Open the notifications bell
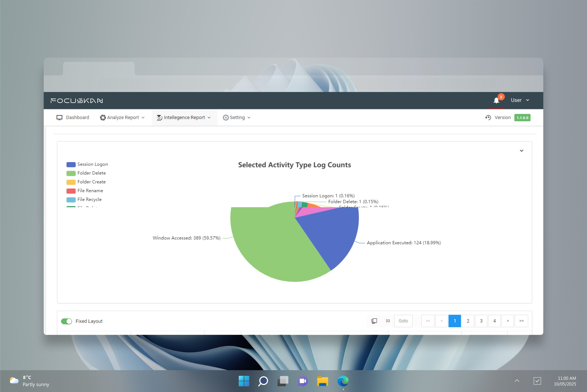The image size is (587, 392). coord(496,101)
